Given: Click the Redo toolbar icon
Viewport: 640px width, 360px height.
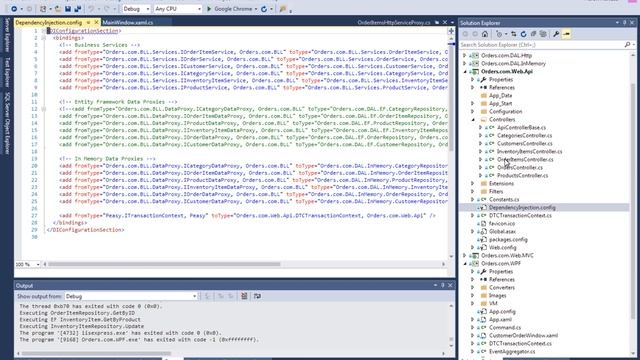Looking at the screenshot, I should 107,9.
